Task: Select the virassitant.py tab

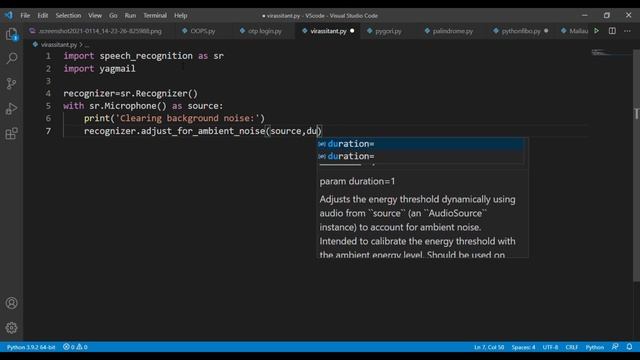Action: pos(328,31)
